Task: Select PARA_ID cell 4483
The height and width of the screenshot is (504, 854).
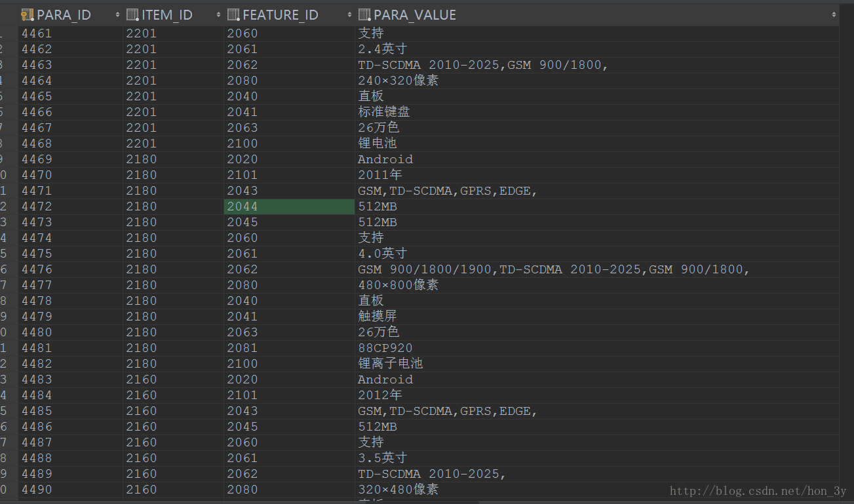Action: pos(70,379)
